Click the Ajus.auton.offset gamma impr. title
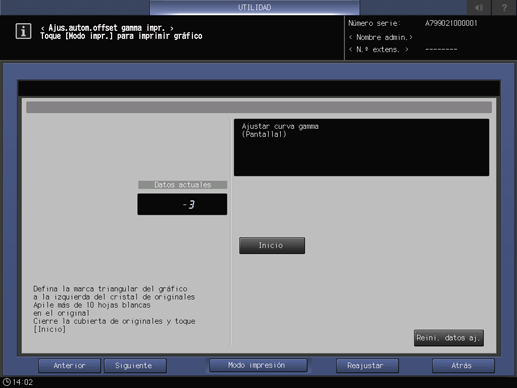517x388 pixels. [107, 28]
